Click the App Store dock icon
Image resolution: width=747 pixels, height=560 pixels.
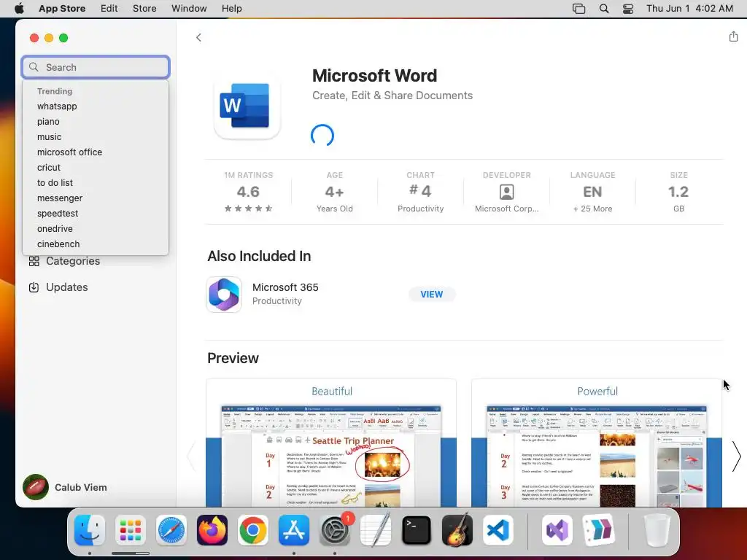294,530
